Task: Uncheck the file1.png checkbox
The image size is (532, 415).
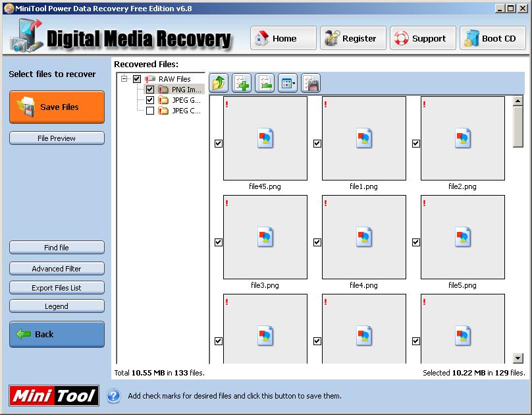Action: pos(317,144)
